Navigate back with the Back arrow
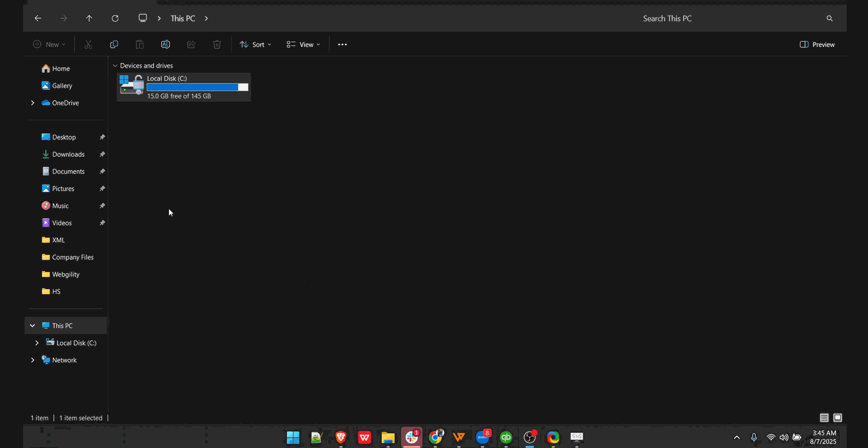Viewport: 868px width, 448px height. [38, 18]
